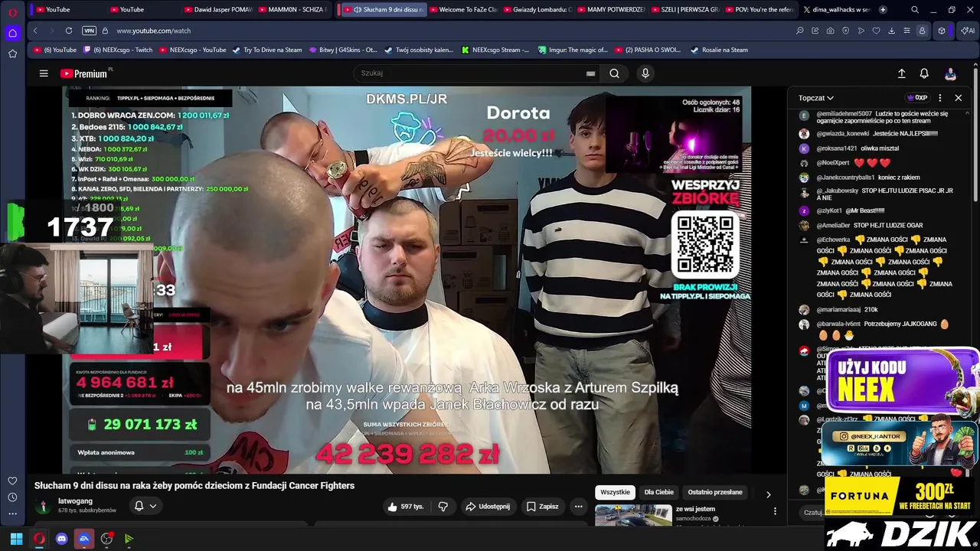Take a snapshot with camera toolbar icon
Image resolution: width=980 pixels, height=551 pixels.
[831, 31]
